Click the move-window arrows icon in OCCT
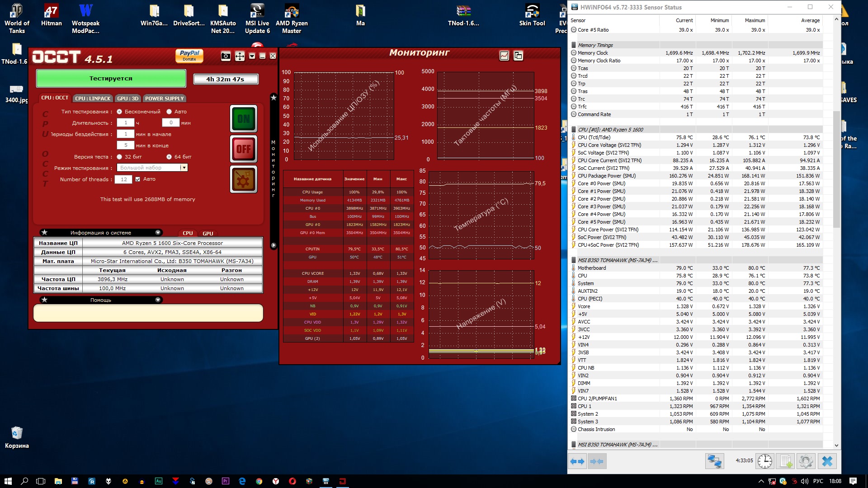Screen dimensions: 868x488 point(240,56)
